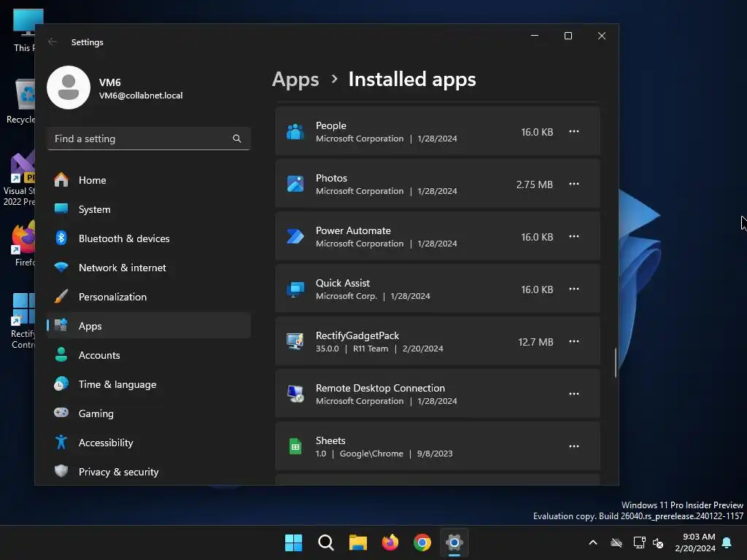Go to Gaming settings
Screen dimensions: 747x560
tap(149, 413)
